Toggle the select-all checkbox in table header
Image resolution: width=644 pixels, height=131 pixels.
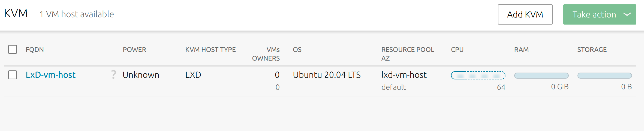tap(13, 49)
